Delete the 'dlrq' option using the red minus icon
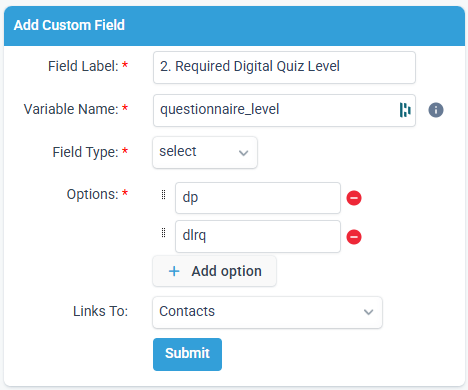The height and width of the screenshot is (390, 468). [354, 237]
